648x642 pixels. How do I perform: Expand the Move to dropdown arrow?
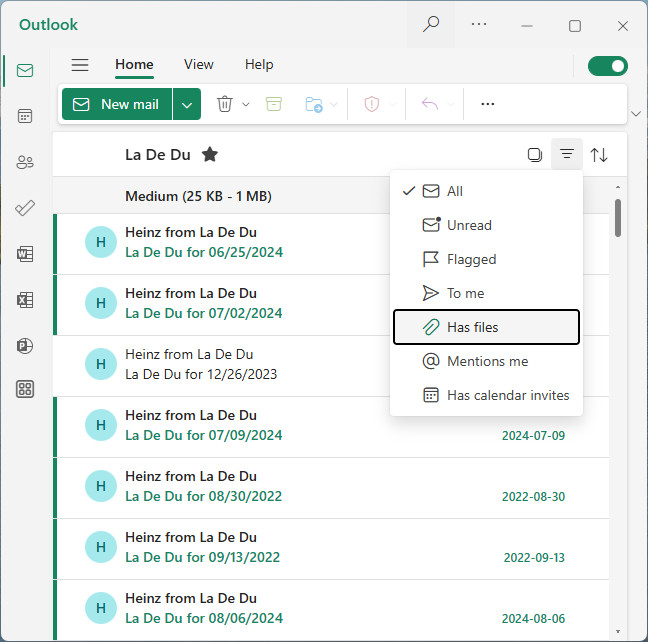334,104
